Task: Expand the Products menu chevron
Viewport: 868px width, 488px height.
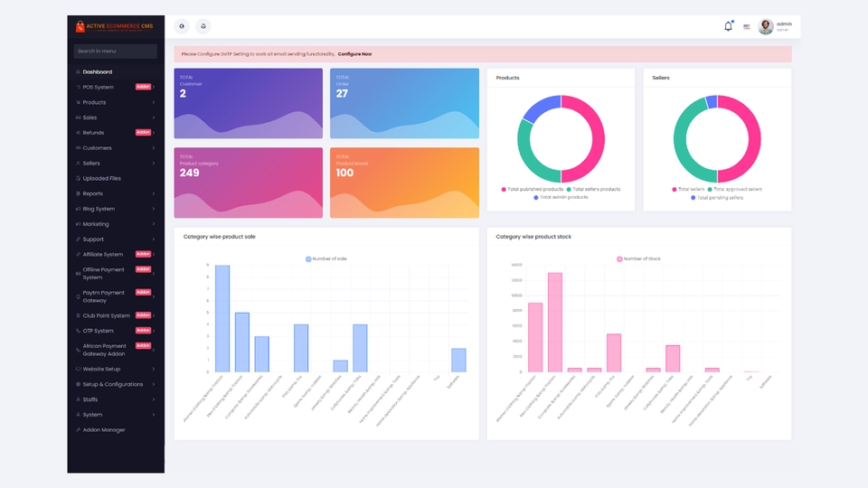Action: [154, 102]
